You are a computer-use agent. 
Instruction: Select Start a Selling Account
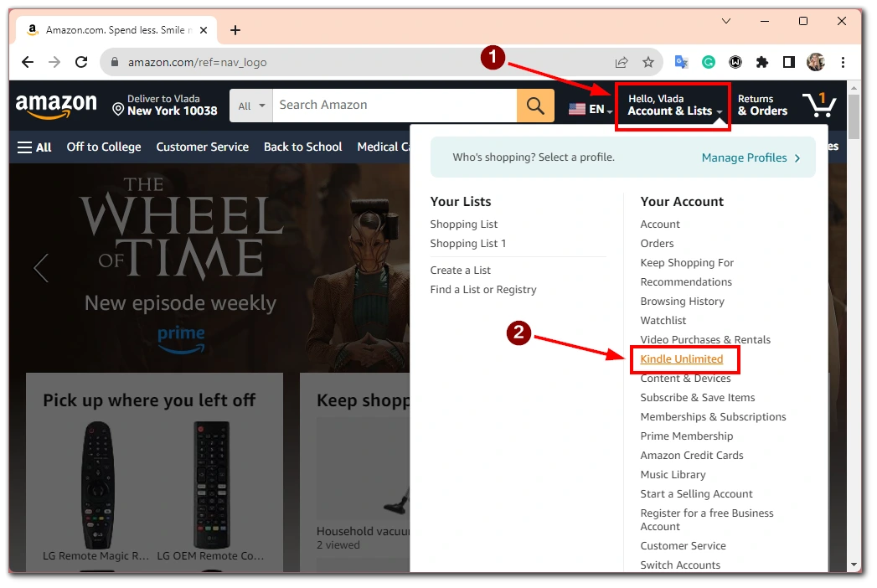click(696, 494)
